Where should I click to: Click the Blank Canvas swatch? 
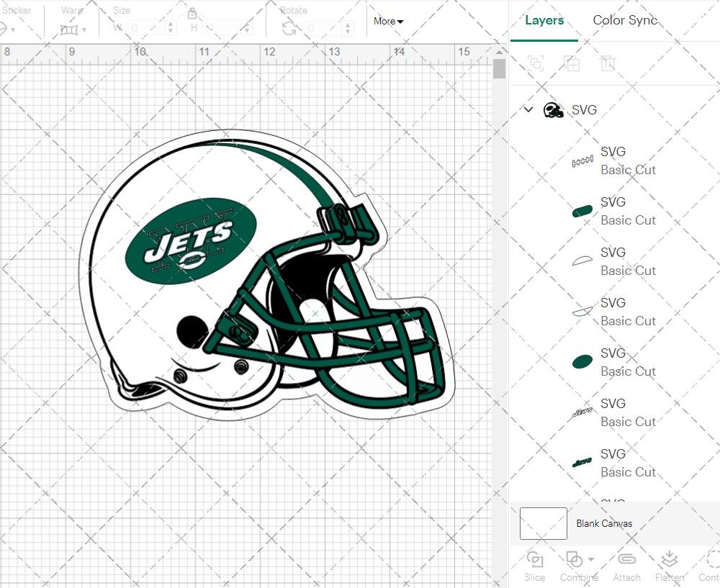click(543, 523)
